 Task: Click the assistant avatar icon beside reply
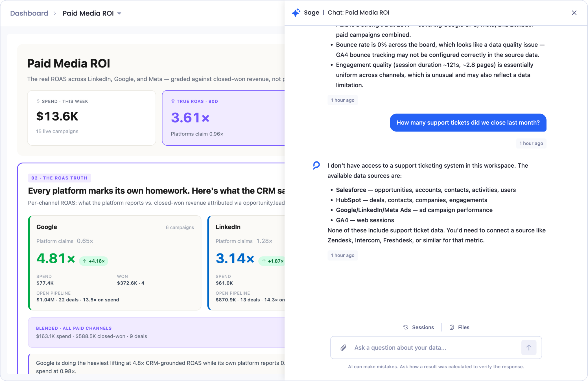316,165
